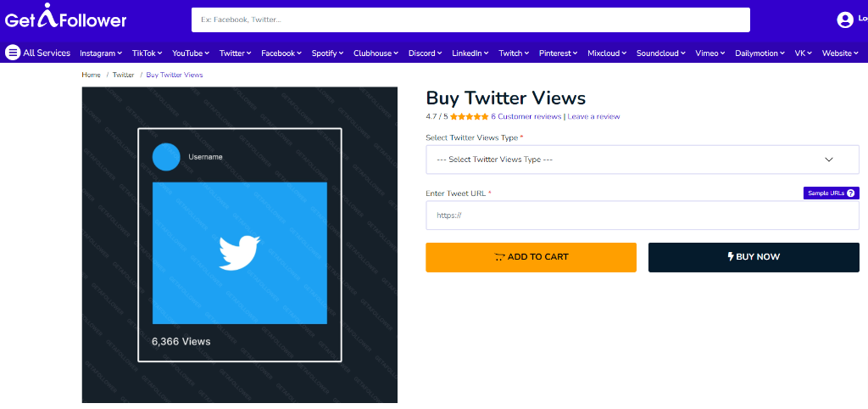The height and width of the screenshot is (409, 868).
Task: Click the user account avatar icon
Action: tap(845, 20)
